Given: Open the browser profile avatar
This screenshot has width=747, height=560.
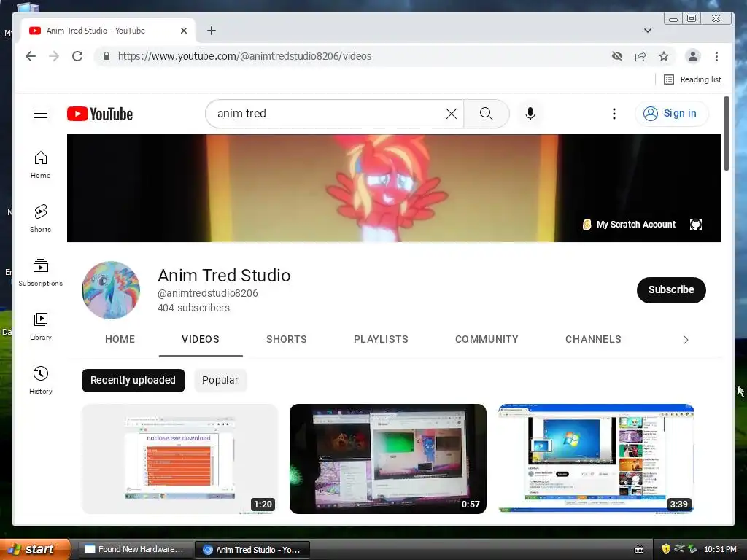Looking at the screenshot, I should tap(693, 56).
